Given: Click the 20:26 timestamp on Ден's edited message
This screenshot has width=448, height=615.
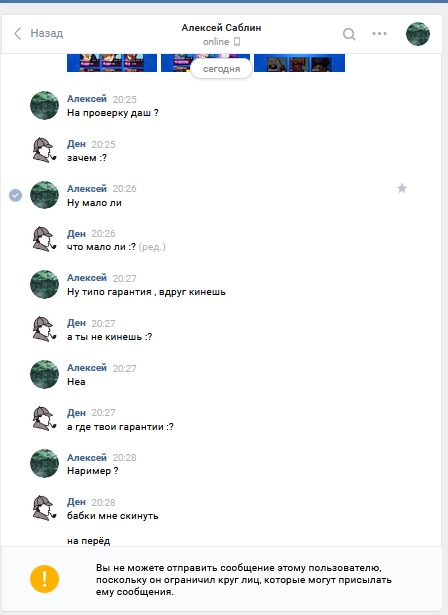Looking at the screenshot, I should (103, 234).
